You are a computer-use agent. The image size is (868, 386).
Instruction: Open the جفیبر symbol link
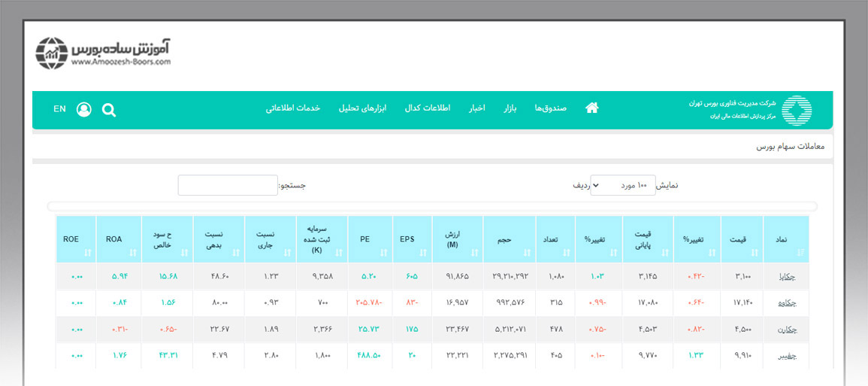point(787,356)
